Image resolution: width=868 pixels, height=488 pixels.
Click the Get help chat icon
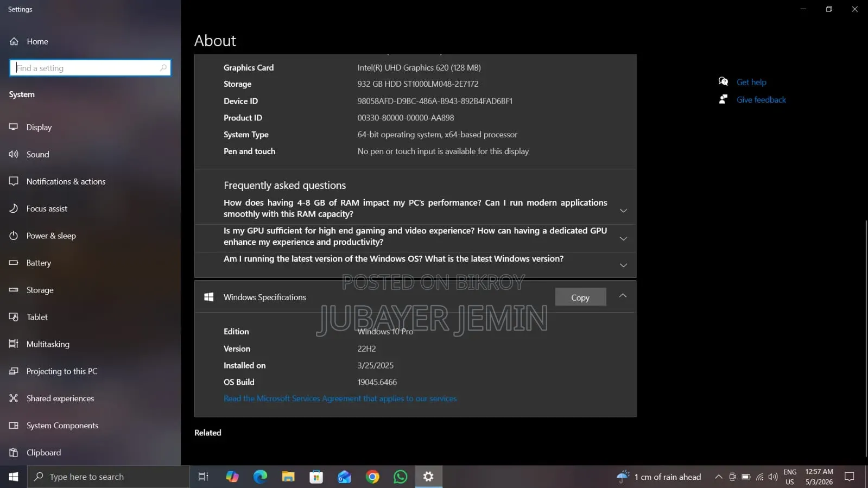point(723,81)
